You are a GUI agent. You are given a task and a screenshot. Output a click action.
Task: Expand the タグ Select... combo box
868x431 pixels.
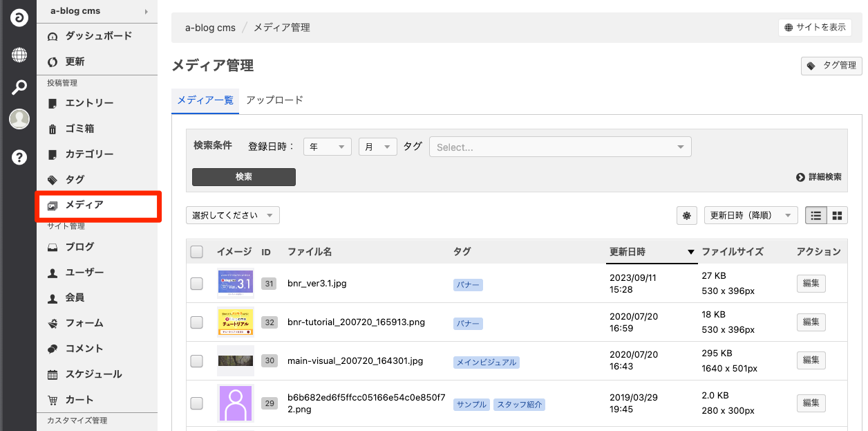click(560, 147)
